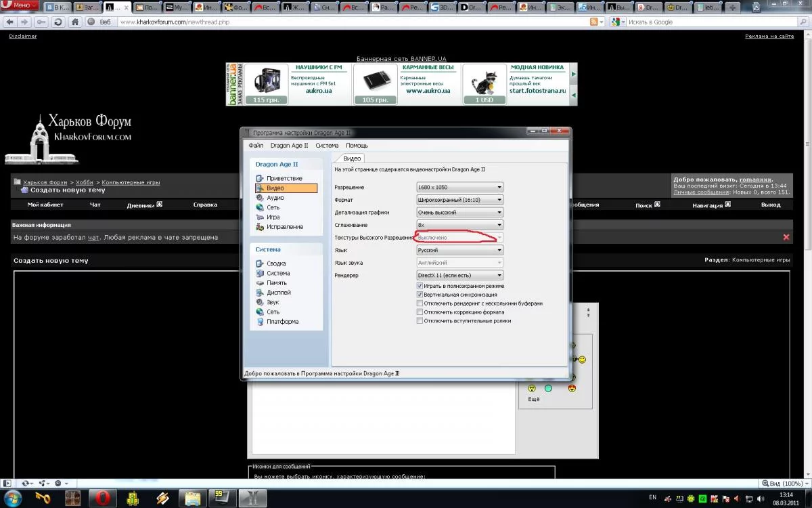Open romanxxx profile link
Image resolution: width=812 pixels, height=508 pixels.
tap(755, 179)
